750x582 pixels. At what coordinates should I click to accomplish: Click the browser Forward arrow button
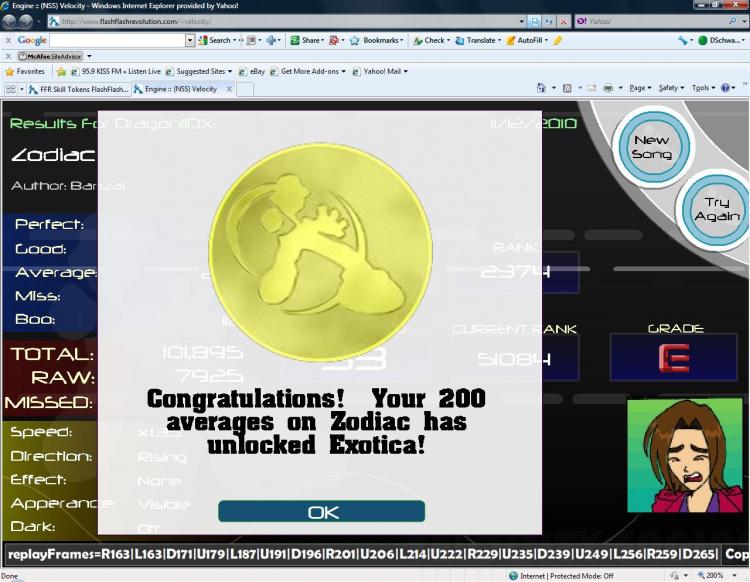coord(25,21)
